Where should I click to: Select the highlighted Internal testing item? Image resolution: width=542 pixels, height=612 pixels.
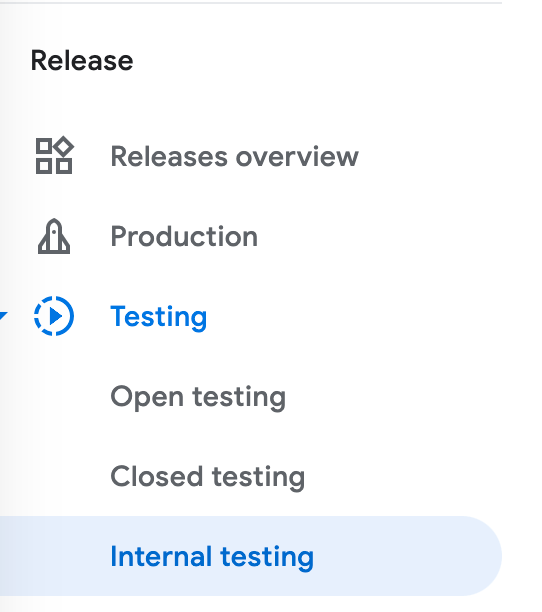250,556
